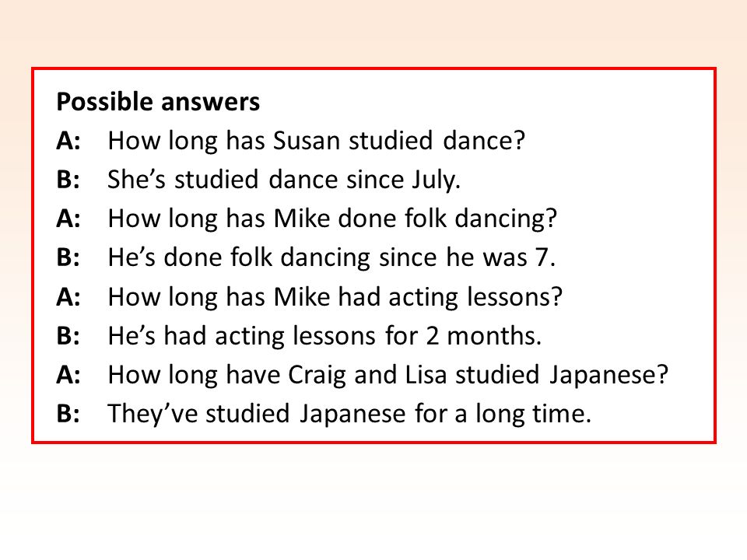Screen dimensions: 747x560
Task: Click the first 'B:' speaker label
Action: pyautogui.click(x=68, y=180)
